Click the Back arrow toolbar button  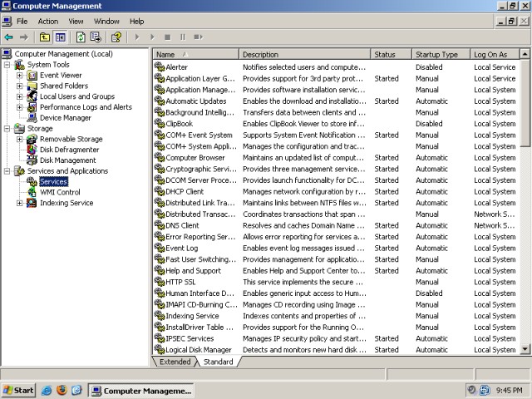[x=9, y=37]
